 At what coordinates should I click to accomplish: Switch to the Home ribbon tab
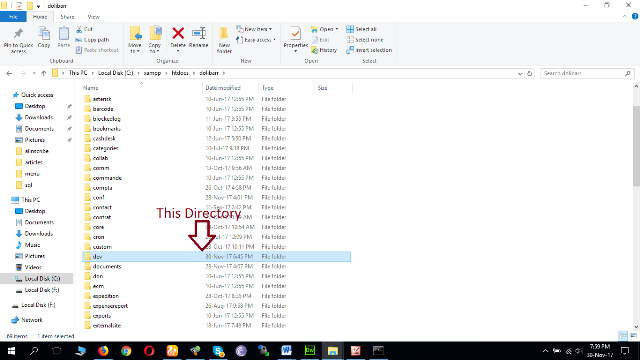click(x=40, y=17)
